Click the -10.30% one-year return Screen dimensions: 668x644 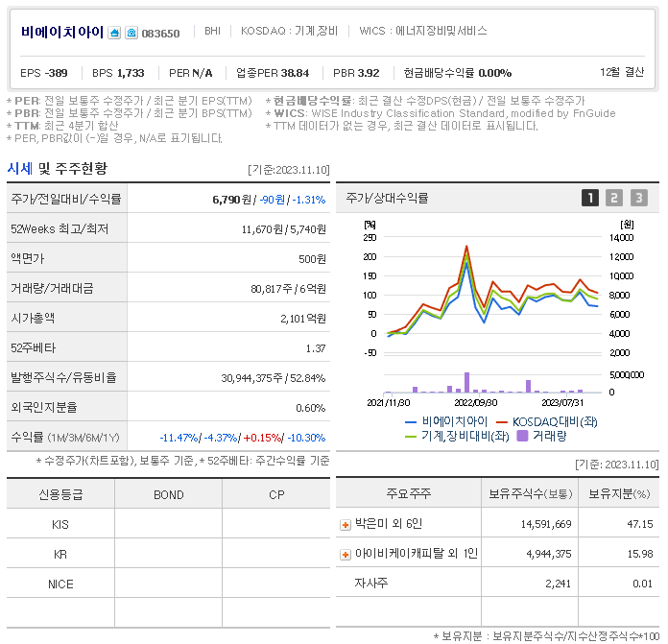(306, 438)
